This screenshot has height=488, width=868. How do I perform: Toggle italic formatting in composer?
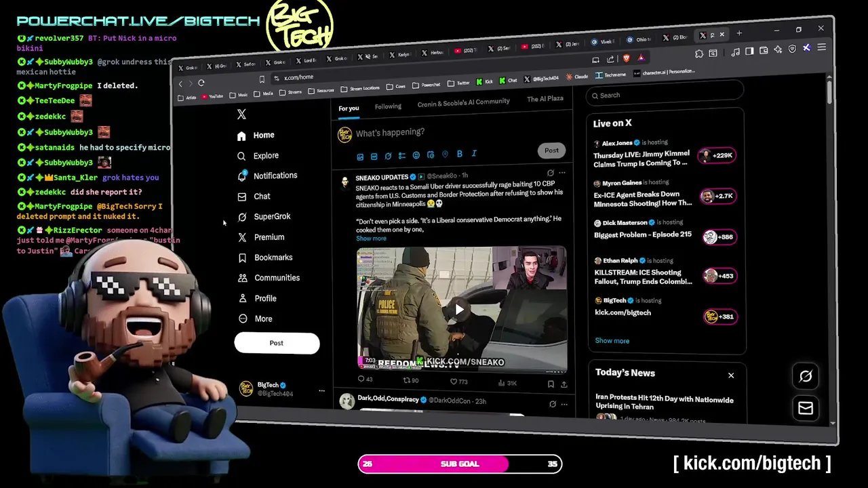click(473, 154)
